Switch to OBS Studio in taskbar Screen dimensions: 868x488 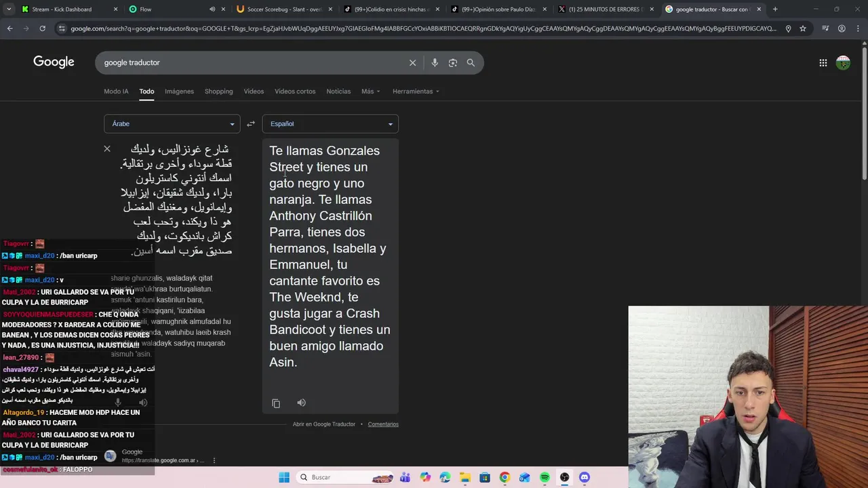tap(564, 477)
